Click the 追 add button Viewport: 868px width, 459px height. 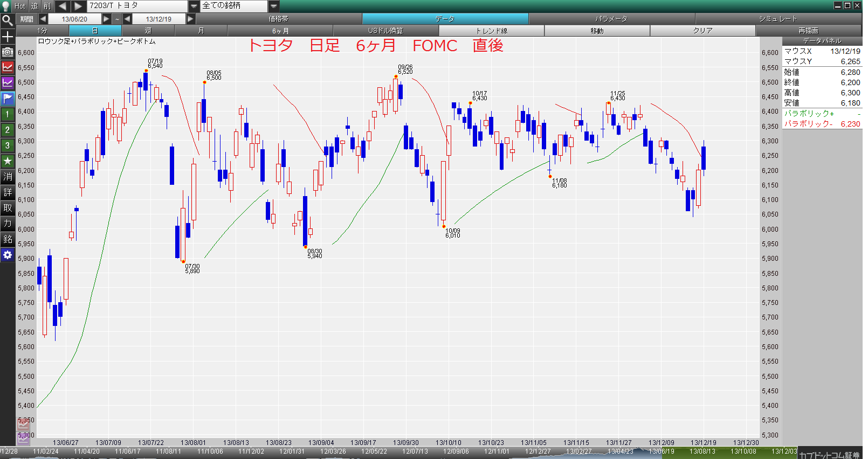[x=34, y=6]
